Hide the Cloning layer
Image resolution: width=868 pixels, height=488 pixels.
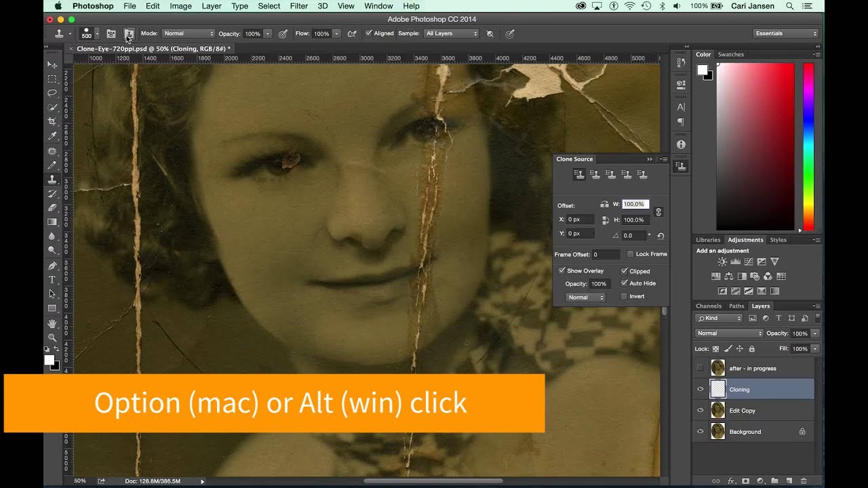click(701, 389)
